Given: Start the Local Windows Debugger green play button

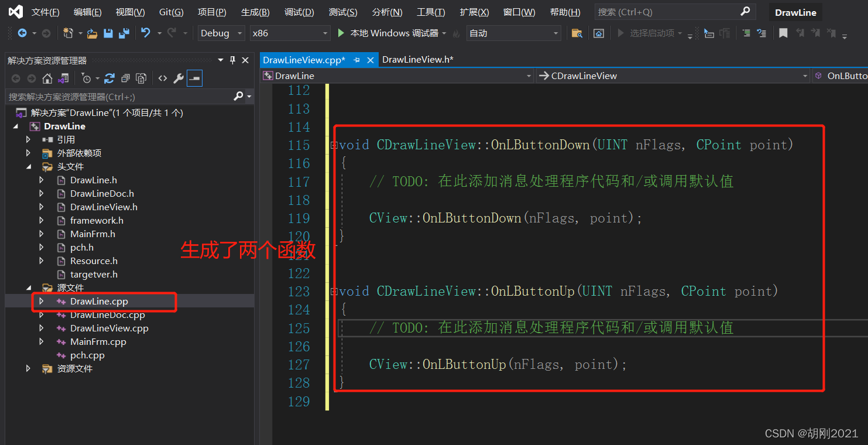Looking at the screenshot, I should pyautogui.click(x=341, y=33).
